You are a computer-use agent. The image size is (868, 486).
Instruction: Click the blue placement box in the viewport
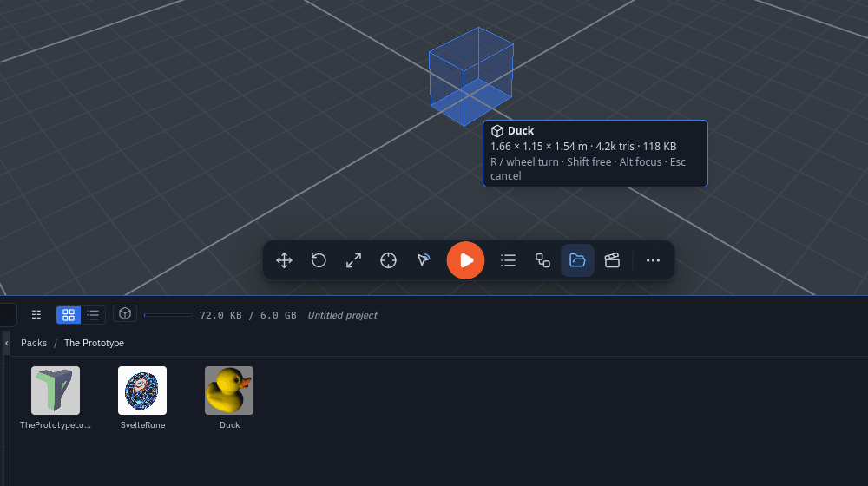[471, 76]
